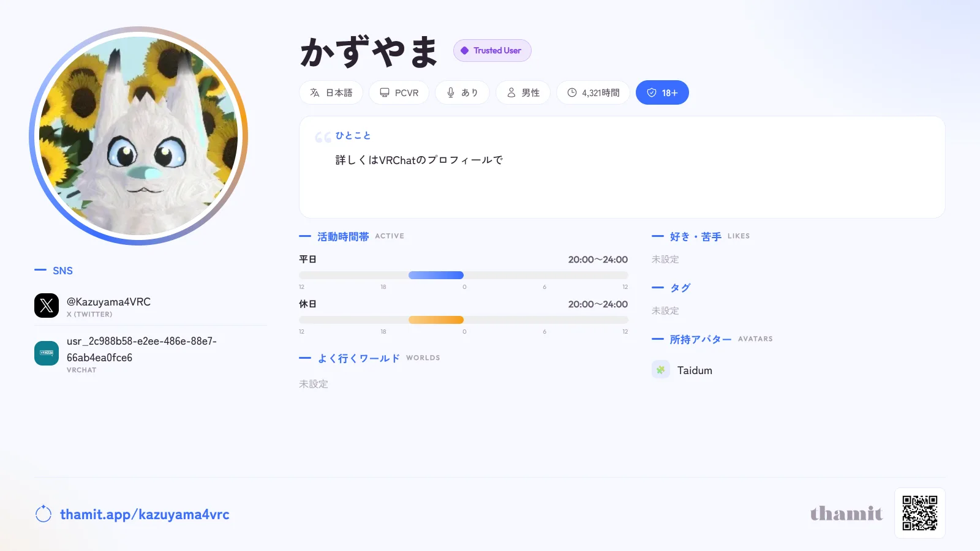
Task: Click the 平日 20:00〜24:00 time text
Action: [598, 260]
